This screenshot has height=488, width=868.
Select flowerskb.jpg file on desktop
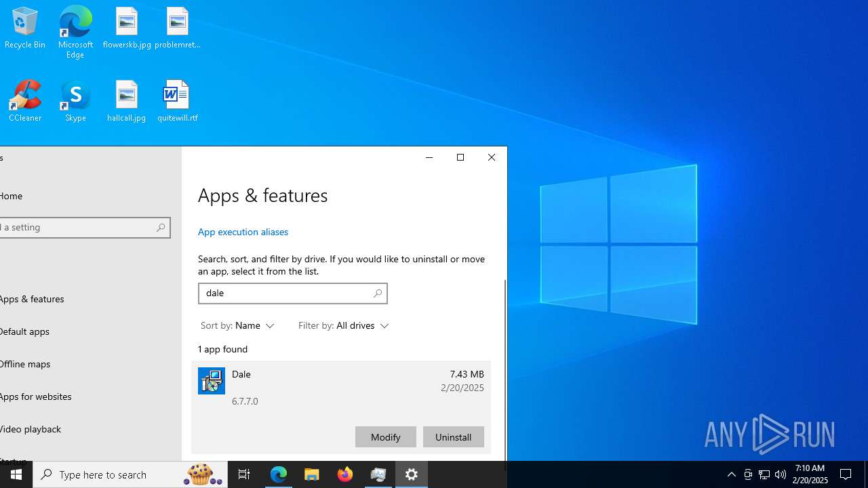127,28
